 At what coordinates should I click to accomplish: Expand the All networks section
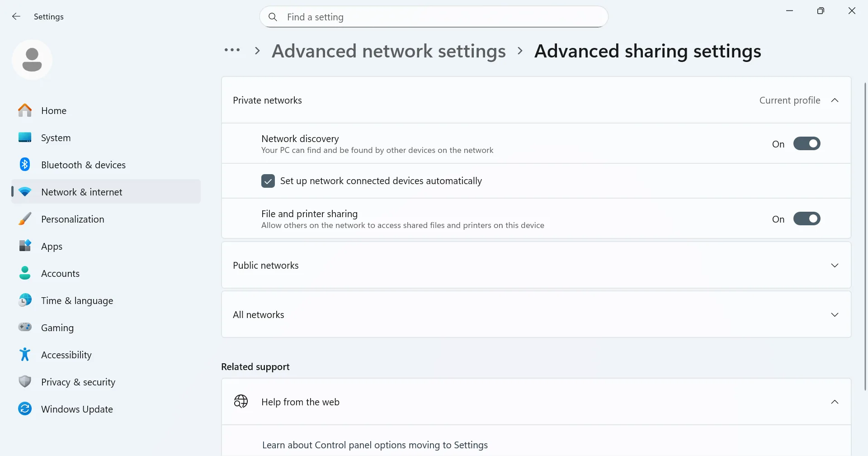835,314
